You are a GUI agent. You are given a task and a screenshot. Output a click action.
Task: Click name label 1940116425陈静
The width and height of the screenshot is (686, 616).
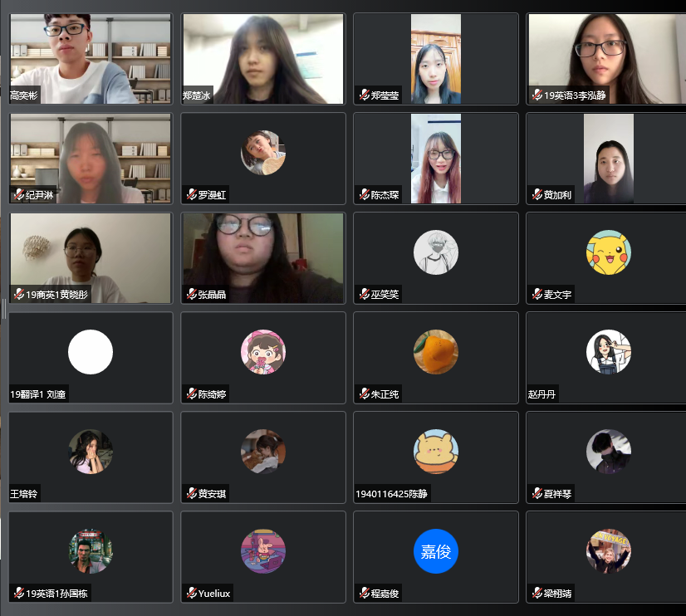(391, 494)
